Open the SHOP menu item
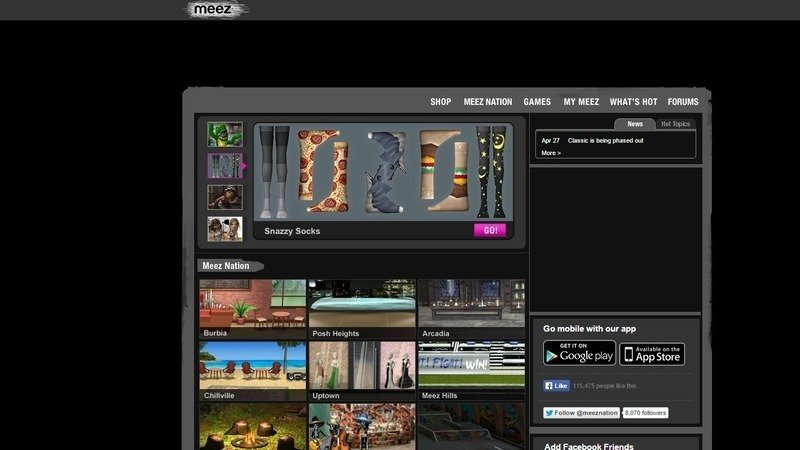 point(440,102)
